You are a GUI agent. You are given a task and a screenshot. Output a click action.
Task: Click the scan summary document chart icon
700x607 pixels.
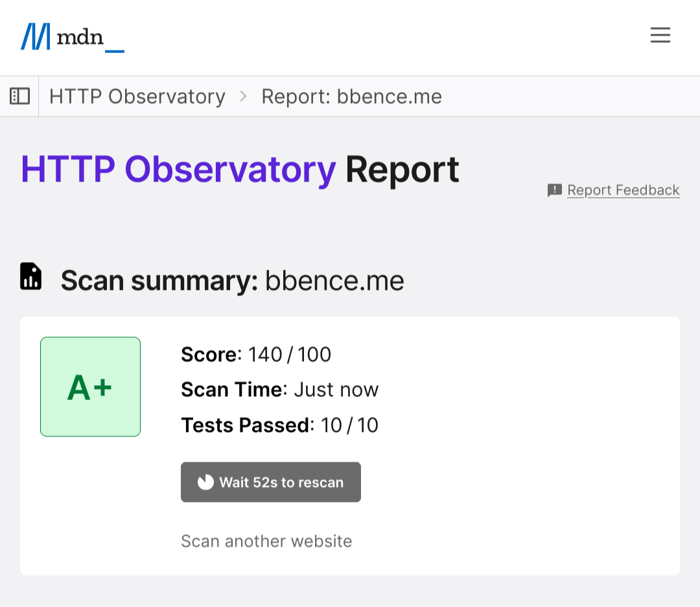pyautogui.click(x=31, y=276)
